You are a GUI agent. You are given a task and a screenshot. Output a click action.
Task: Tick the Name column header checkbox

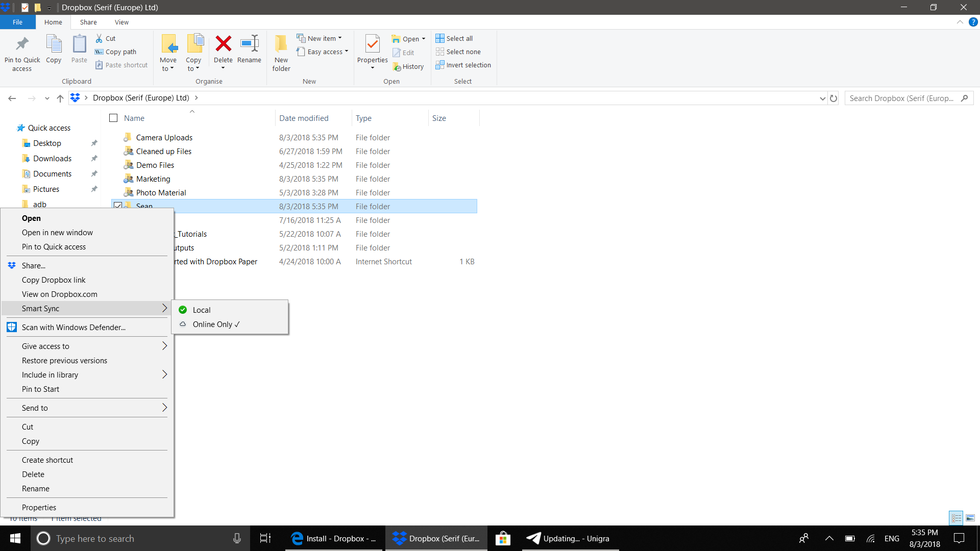click(113, 117)
